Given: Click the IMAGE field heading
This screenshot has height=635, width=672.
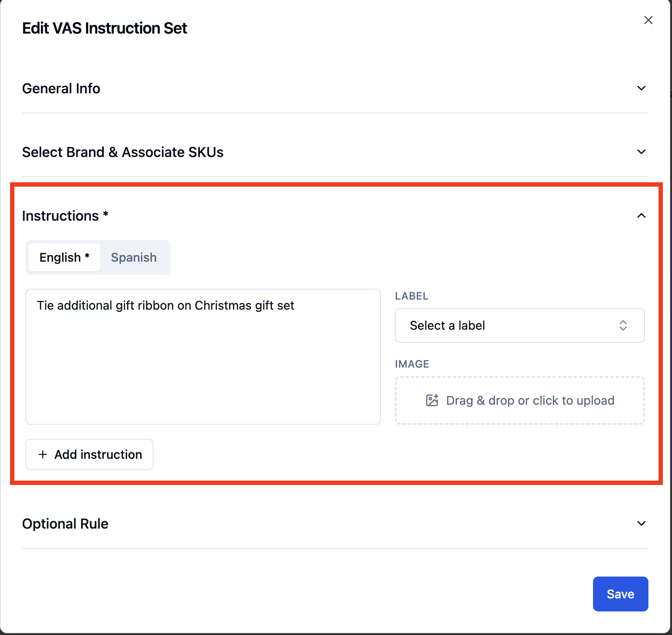Looking at the screenshot, I should [412, 364].
